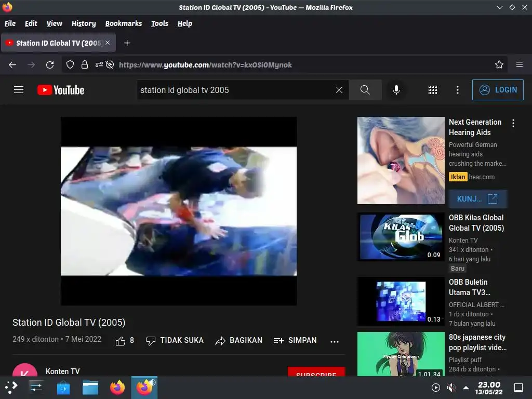Viewport: 532px width, 399px height.
Task: Click the active Firefox taskbar entry with audio
Action: click(x=144, y=387)
